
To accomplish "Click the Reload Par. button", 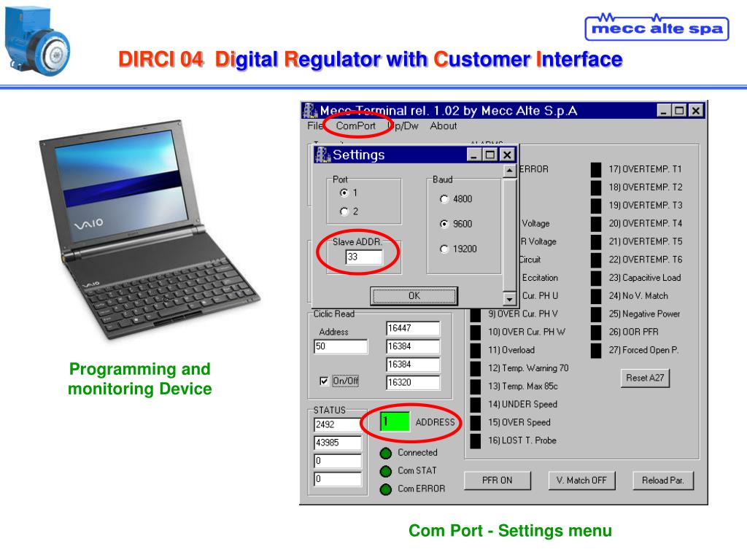I will click(x=662, y=481).
